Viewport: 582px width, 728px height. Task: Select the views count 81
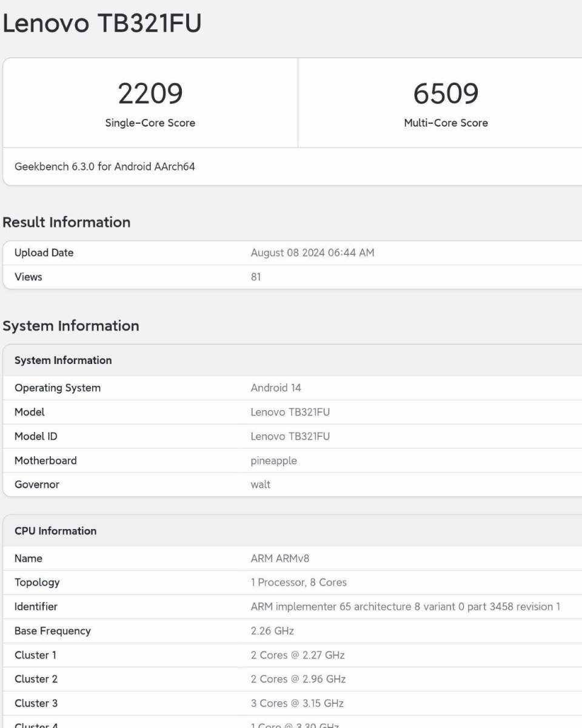256,277
